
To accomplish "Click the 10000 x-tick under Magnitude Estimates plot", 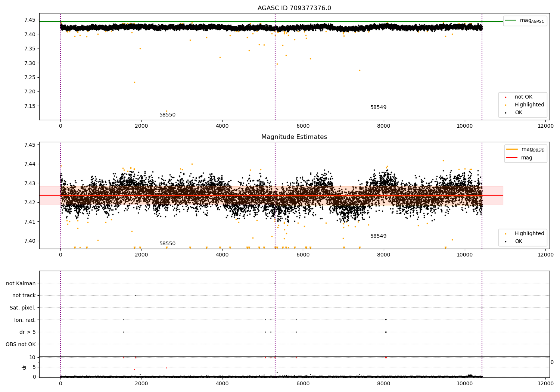I will [465, 255].
